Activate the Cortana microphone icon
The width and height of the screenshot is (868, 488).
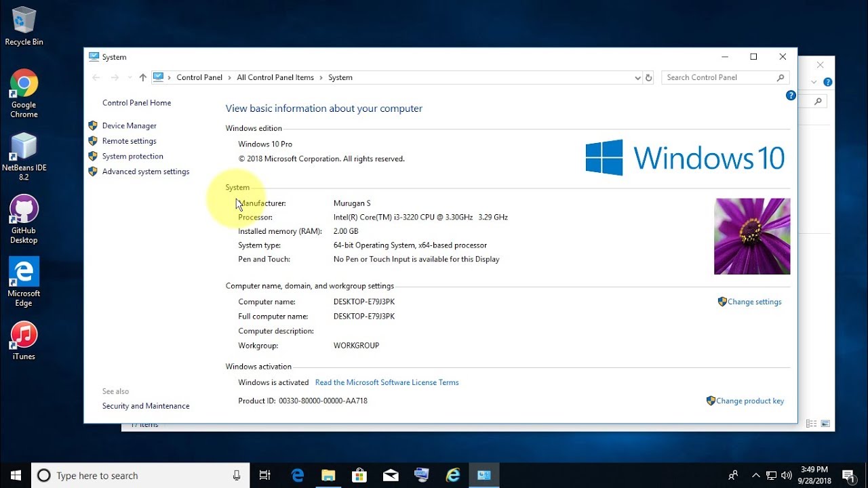pos(237,475)
